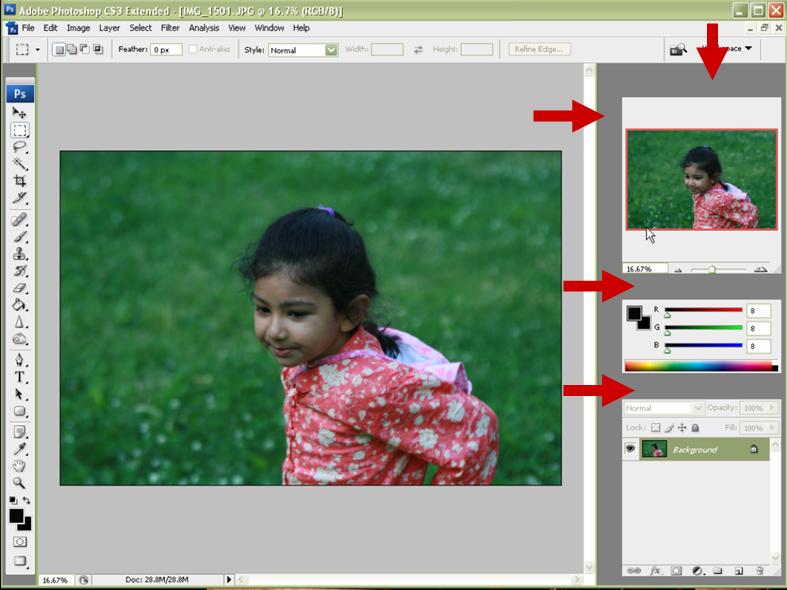Select the Paint Bucket tool
This screenshot has height=590, width=787.
tap(20, 305)
